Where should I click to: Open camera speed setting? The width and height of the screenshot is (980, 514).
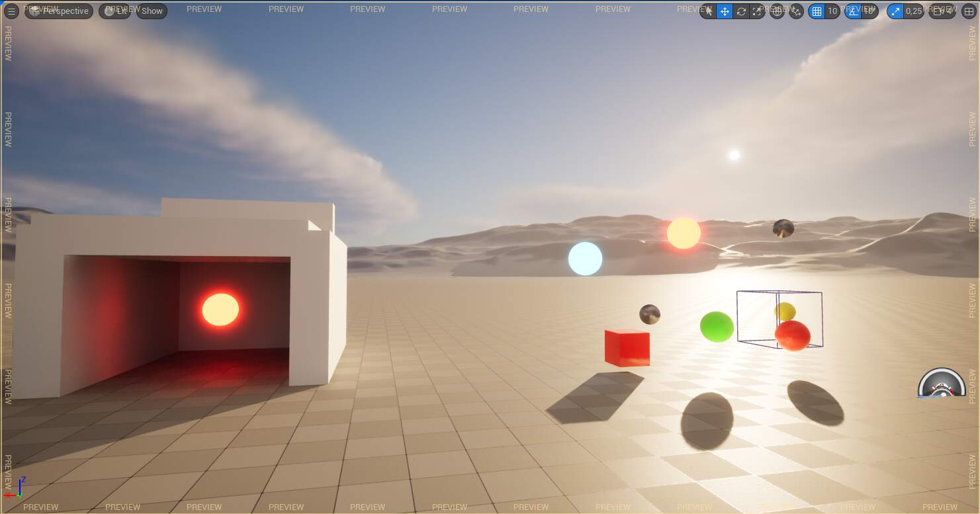click(x=942, y=11)
